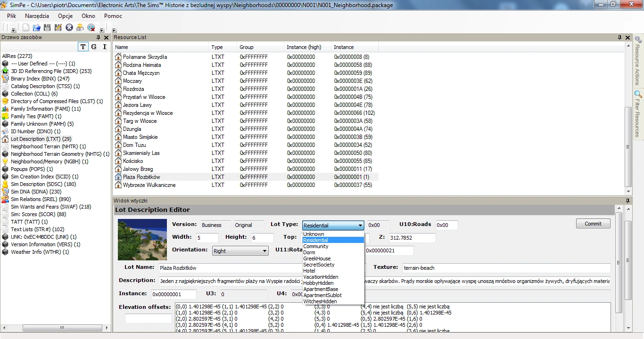Viewport: 644px width, 339px height.
Task: Click the neighborhood browser icon with the star
Action: (x=80, y=28)
